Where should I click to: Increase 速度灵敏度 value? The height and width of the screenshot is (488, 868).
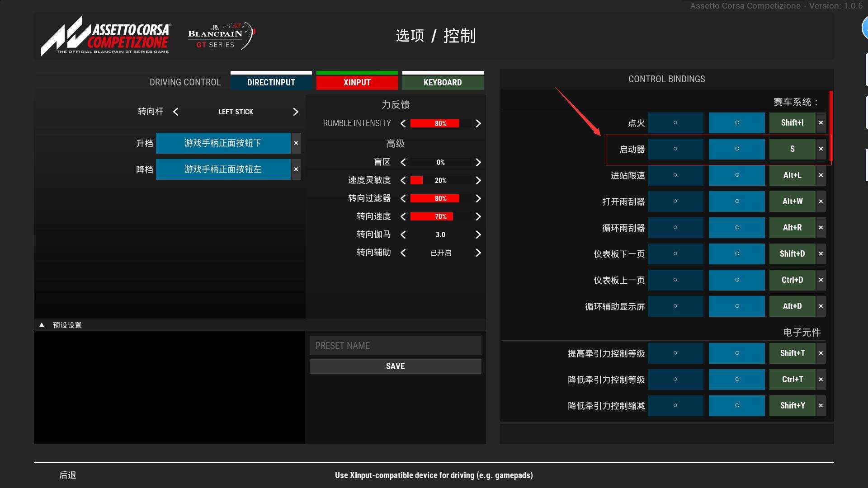(478, 180)
